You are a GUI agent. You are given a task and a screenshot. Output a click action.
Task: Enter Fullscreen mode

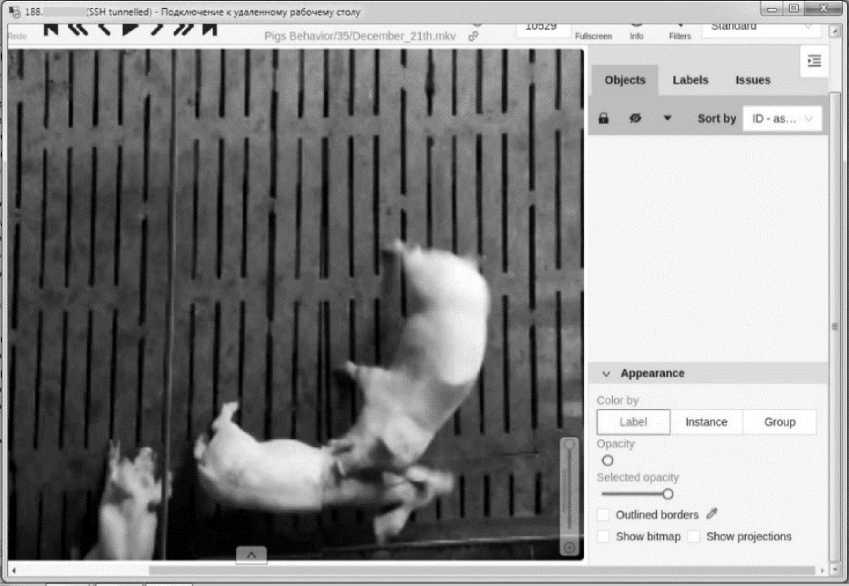point(593,31)
